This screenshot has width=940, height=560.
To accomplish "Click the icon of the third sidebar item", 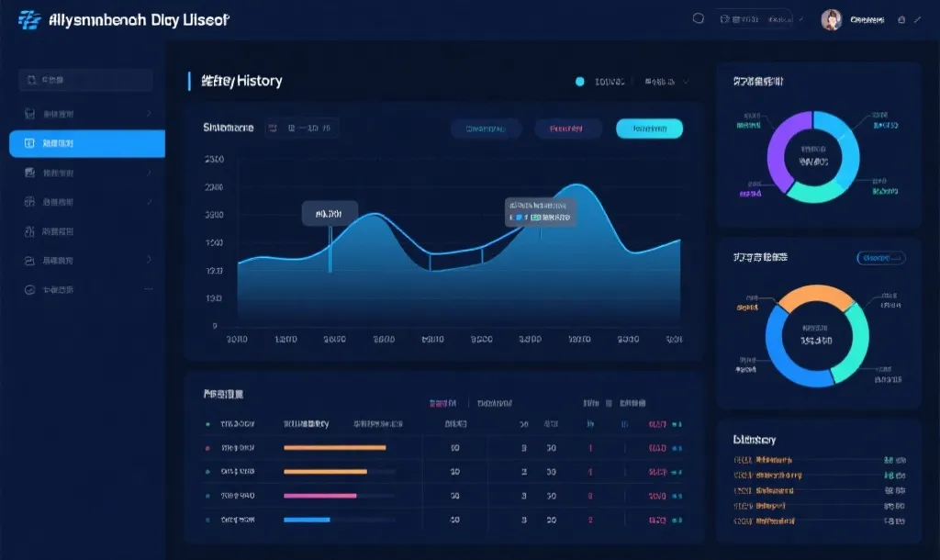I will pos(29,173).
